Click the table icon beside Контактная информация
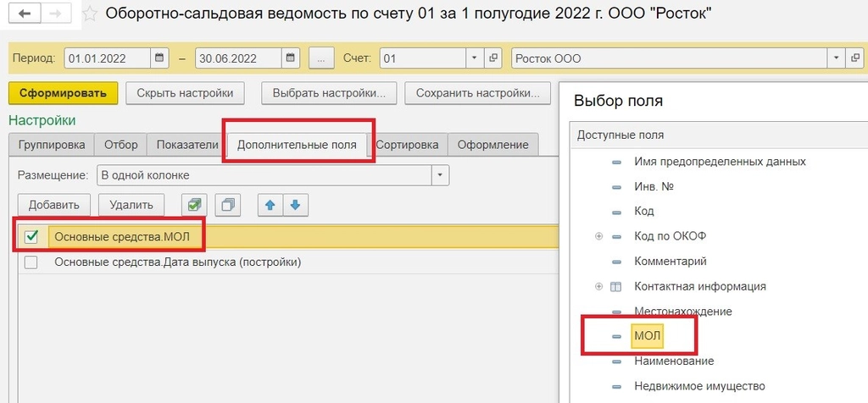Image resolution: width=868 pixels, height=403 pixels. [x=616, y=286]
